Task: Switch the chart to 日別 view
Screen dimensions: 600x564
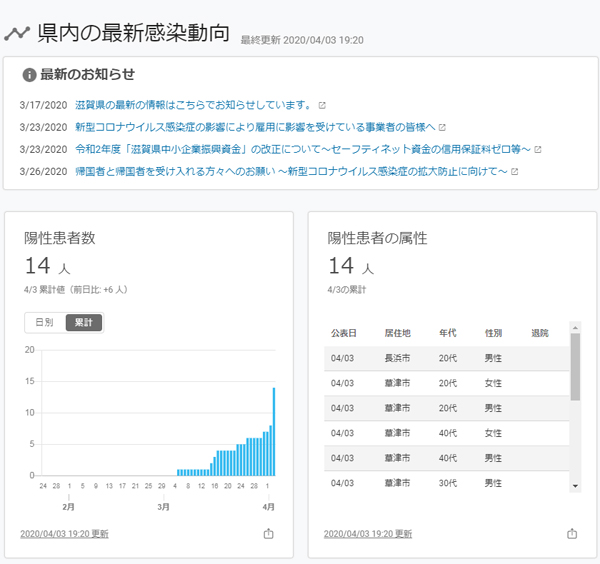Action: coord(44,323)
